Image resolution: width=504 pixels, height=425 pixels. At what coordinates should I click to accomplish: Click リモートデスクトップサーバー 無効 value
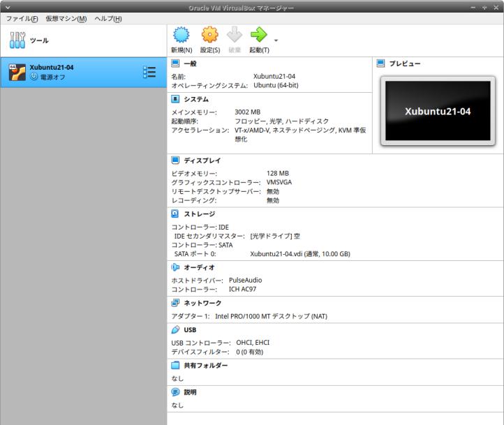tap(273, 191)
